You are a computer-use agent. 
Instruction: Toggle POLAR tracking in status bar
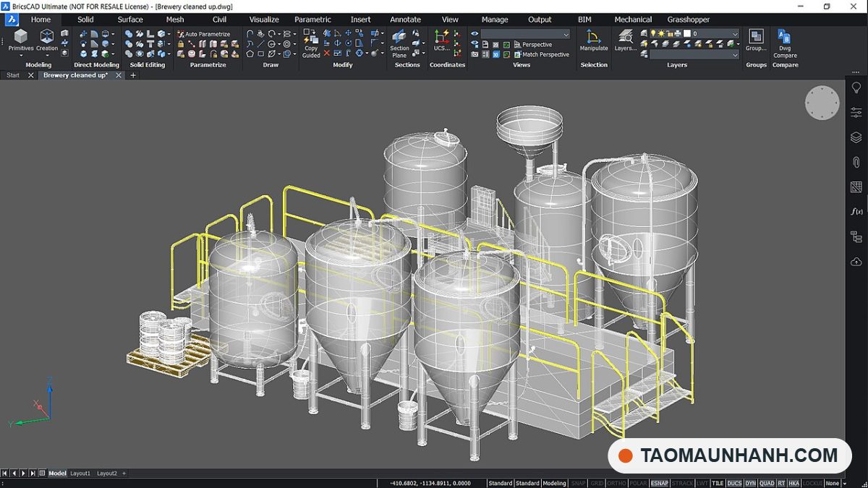click(638, 483)
